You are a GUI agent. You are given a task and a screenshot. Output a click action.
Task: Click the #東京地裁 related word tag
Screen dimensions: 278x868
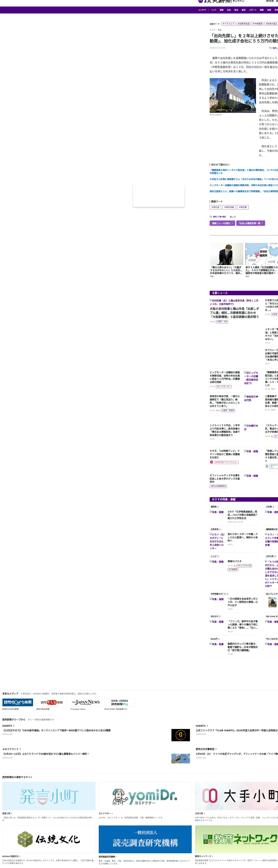tap(229, 207)
